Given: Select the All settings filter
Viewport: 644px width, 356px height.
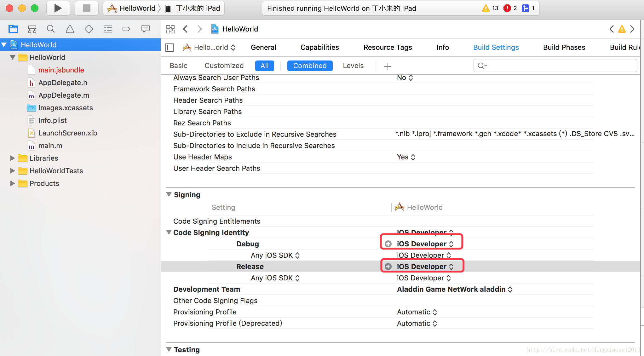Looking at the screenshot, I should 264,66.
